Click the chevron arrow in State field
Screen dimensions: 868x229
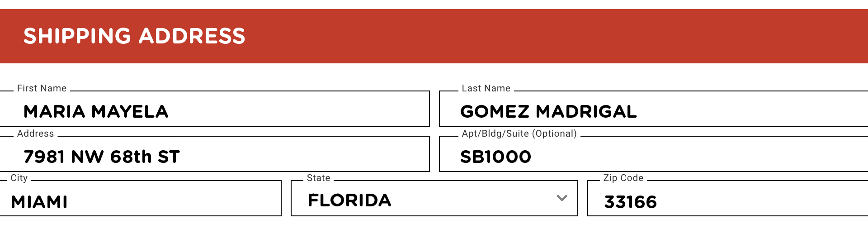(x=562, y=198)
